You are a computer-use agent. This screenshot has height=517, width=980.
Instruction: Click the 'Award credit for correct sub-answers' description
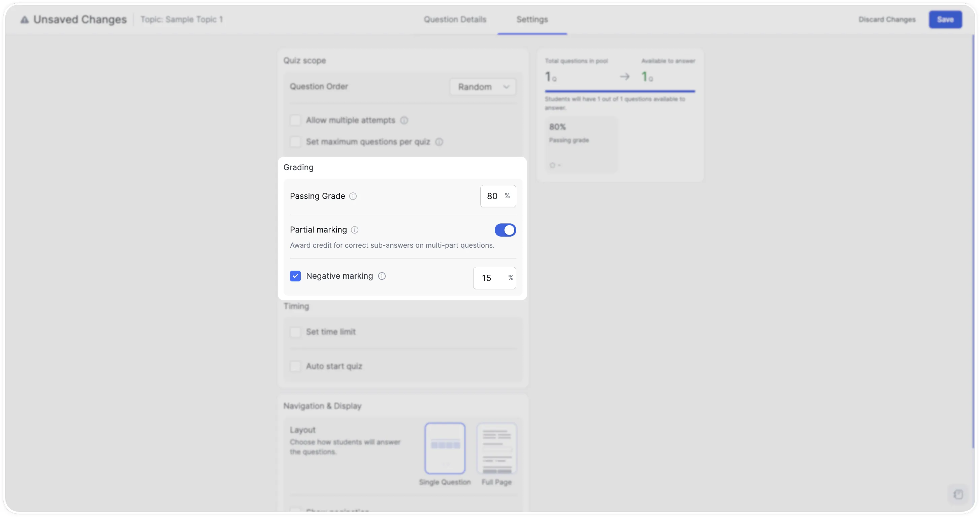point(392,245)
